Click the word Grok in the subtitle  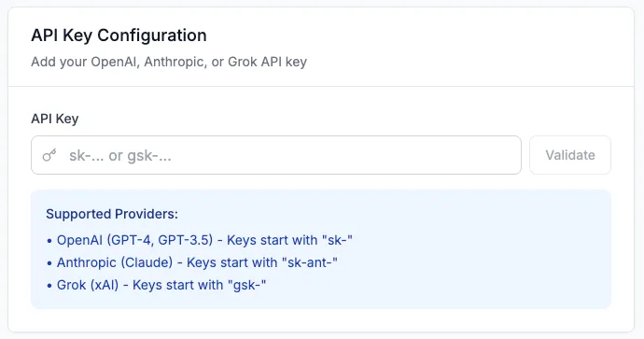(243, 62)
